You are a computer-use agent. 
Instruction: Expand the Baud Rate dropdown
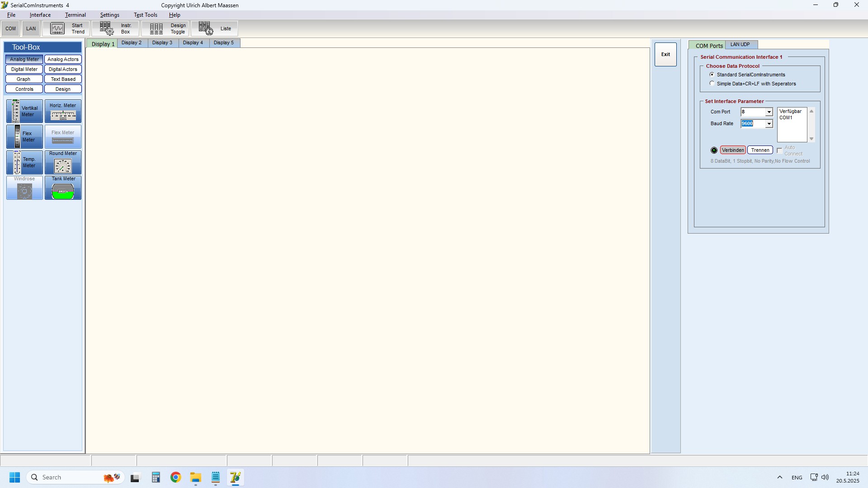click(x=769, y=124)
